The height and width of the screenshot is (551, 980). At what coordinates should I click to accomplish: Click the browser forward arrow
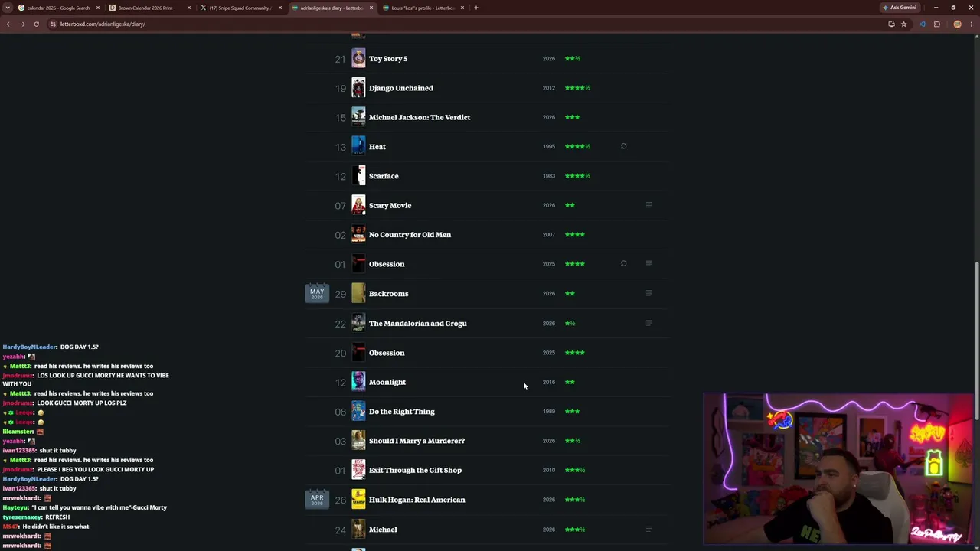point(22,24)
